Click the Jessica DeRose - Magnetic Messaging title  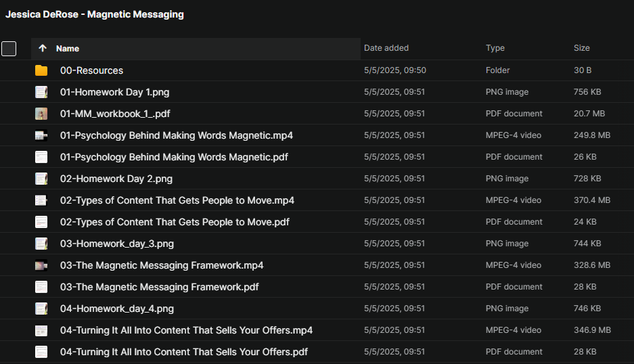click(95, 15)
